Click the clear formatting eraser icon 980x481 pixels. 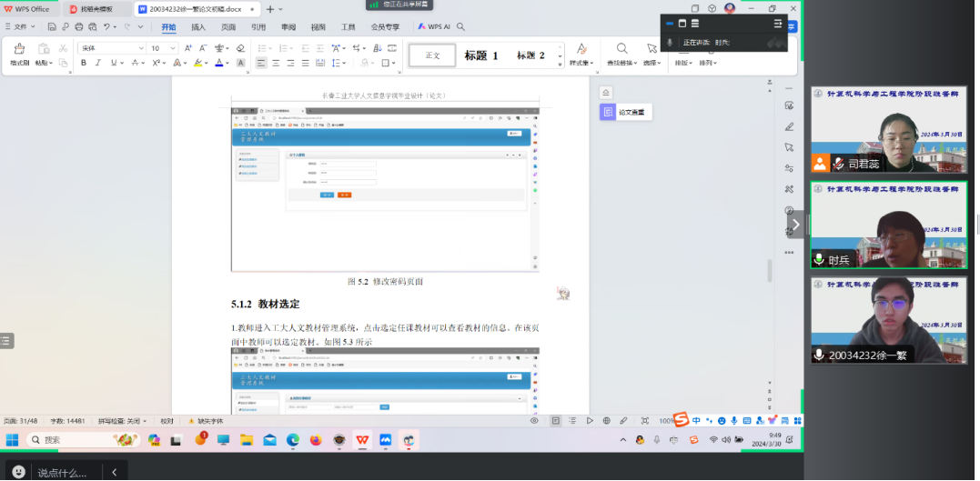click(240, 48)
